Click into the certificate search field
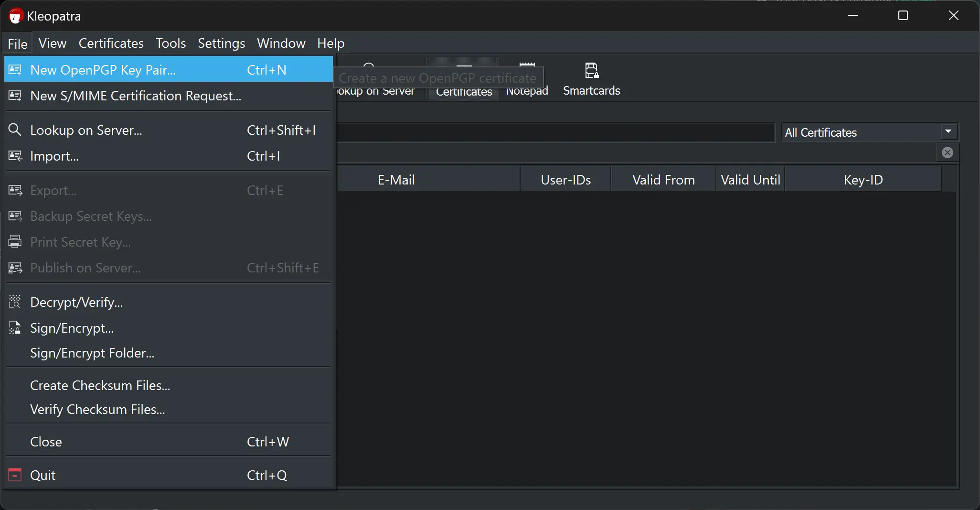Viewport: 980px width, 510px height. (x=555, y=132)
